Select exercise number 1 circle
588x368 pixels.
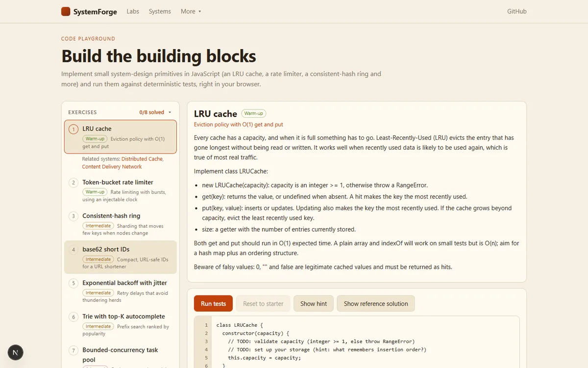click(x=73, y=130)
